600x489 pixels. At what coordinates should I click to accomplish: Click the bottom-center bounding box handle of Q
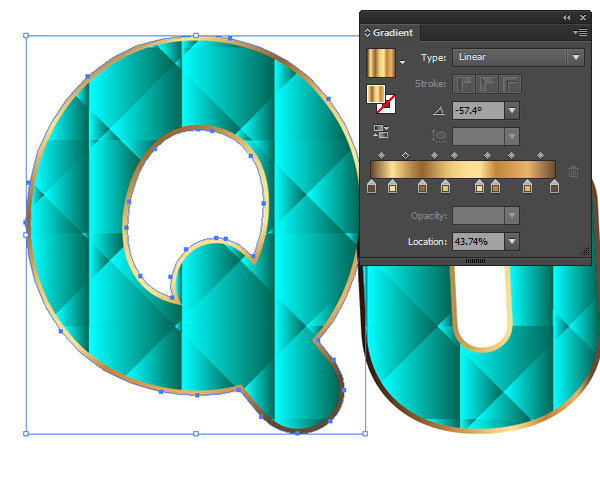[x=196, y=434]
